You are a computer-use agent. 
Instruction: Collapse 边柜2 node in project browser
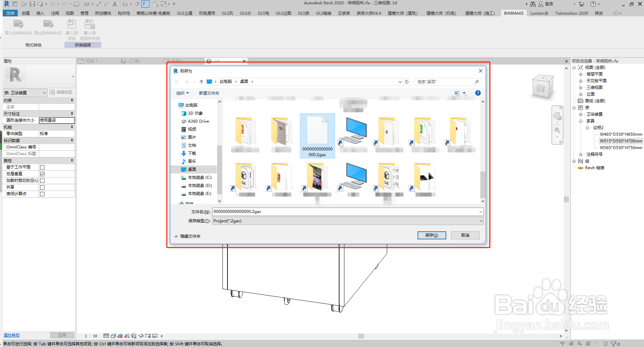[x=587, y=128]
